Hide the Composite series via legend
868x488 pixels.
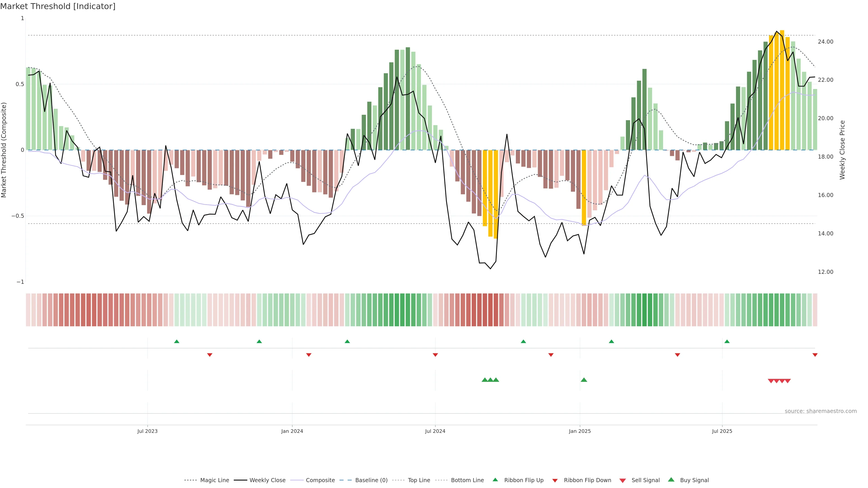click(320, 480)
